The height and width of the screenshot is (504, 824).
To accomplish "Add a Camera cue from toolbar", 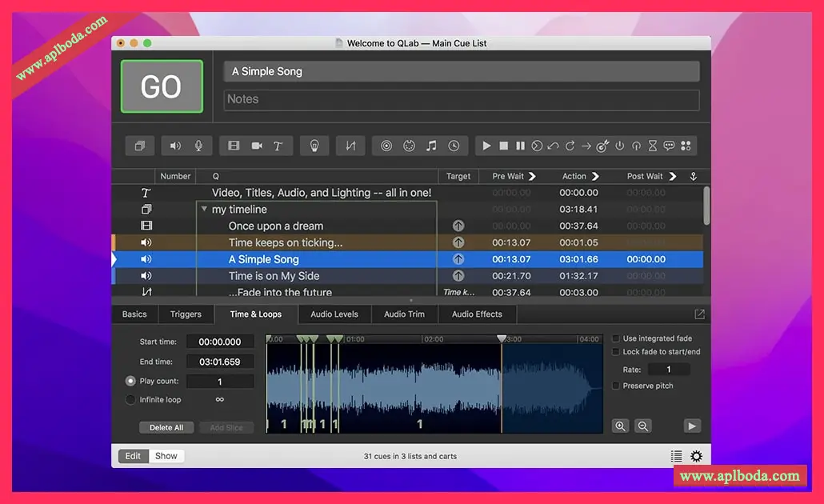I will (x=257, y=146).
